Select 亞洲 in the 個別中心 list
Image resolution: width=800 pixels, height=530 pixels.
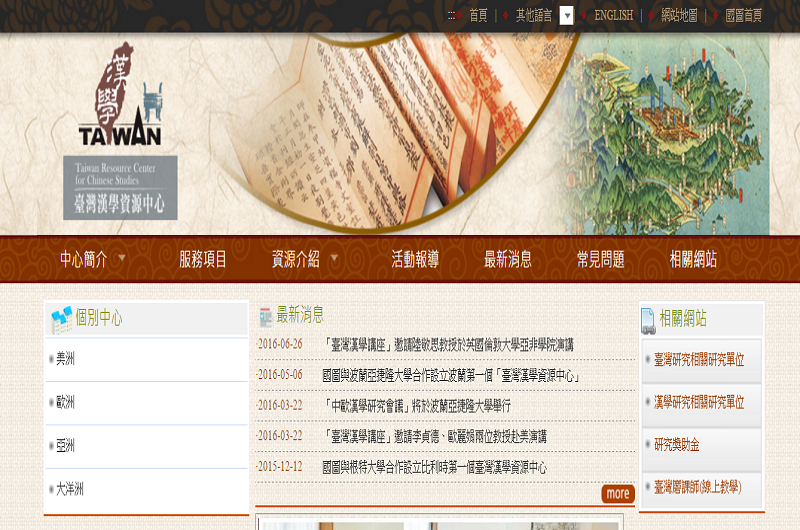[65, 446]
